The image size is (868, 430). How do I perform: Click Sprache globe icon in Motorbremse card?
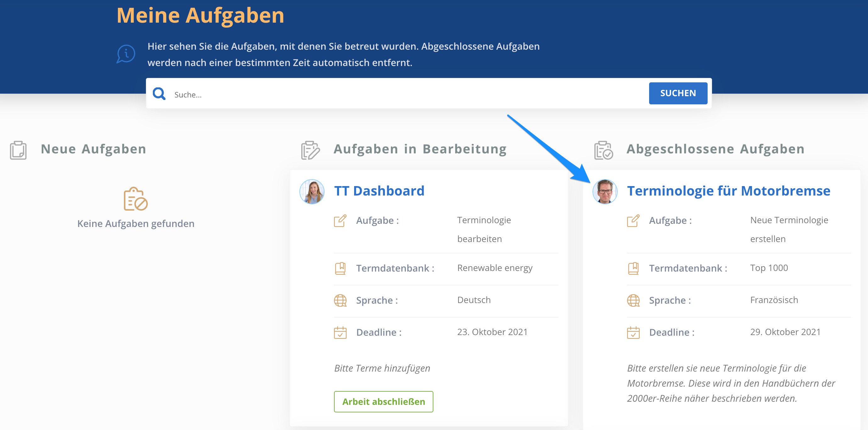point(633,300)
